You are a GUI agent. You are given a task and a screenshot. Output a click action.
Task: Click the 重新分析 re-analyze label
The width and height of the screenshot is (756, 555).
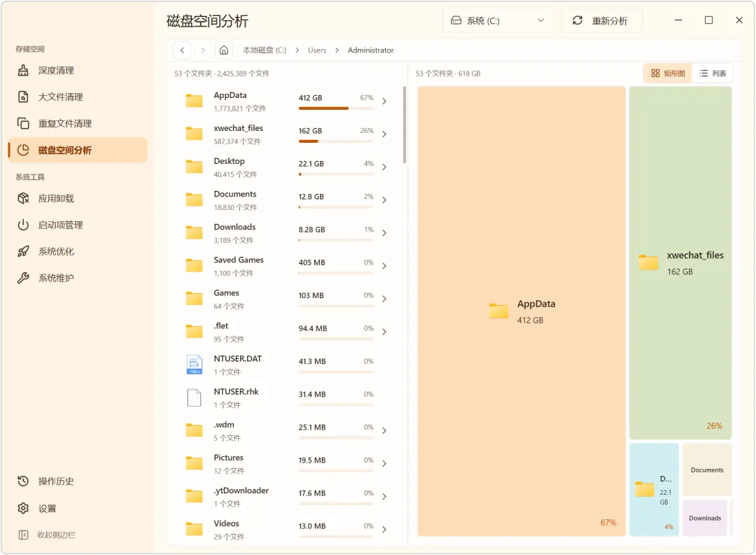click(x=610, y=21)
